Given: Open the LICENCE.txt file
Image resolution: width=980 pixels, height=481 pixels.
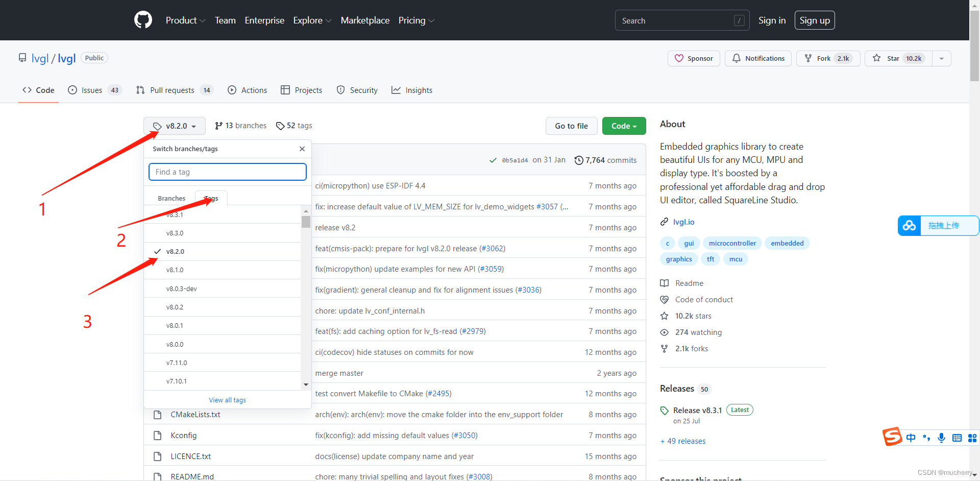Looking at the screenshot, I should point(190,456).
